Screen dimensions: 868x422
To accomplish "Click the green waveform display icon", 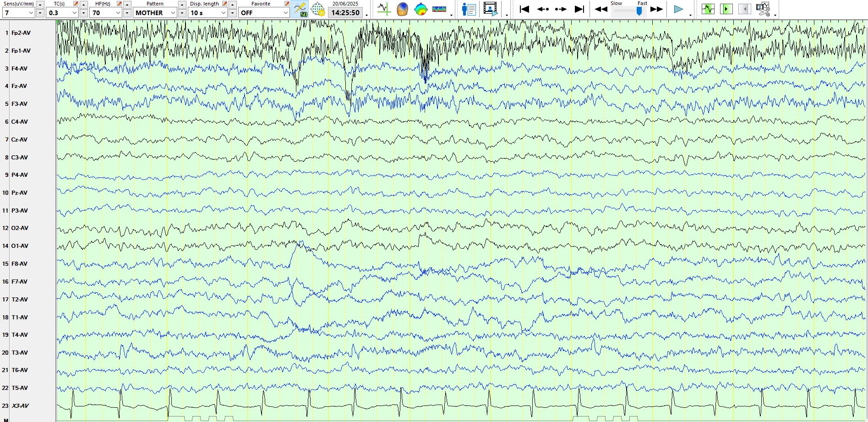I will pos(708,9).
